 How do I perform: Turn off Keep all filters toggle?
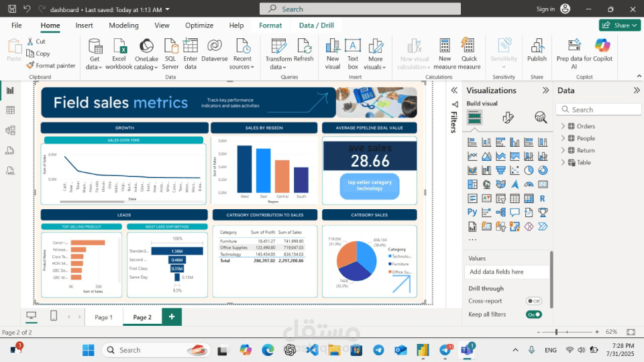533,314
